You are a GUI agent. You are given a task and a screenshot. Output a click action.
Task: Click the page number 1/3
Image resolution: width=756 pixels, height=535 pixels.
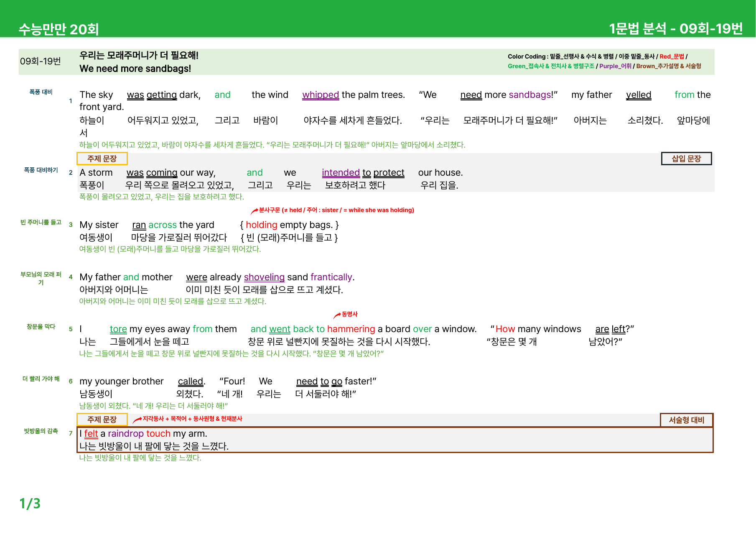pyautogui.click(x=30, y=503)
